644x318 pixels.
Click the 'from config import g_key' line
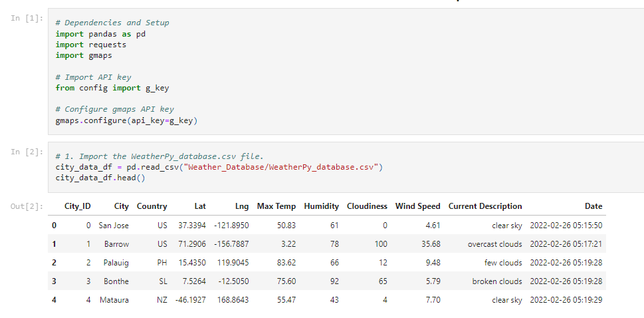coord(112,88)
